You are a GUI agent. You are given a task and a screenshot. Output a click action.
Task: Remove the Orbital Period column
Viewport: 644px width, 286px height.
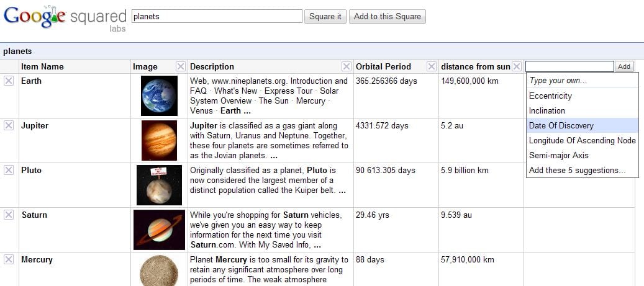tap(431, 66)
